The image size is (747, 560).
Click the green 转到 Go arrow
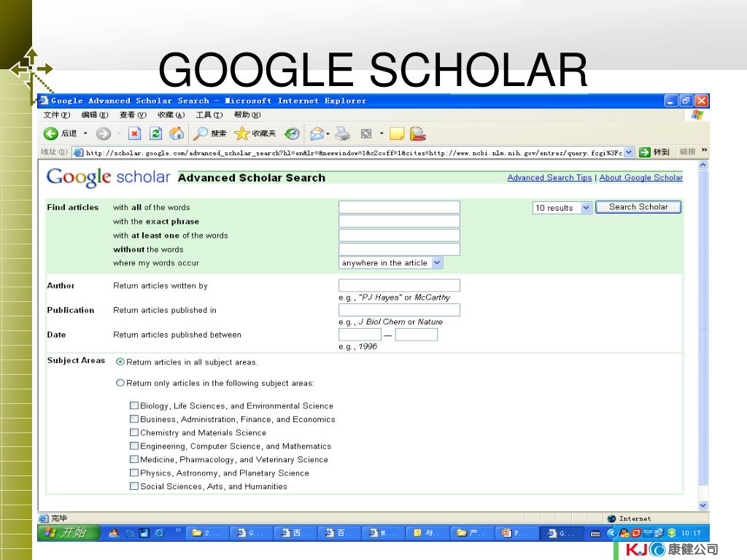645,152
